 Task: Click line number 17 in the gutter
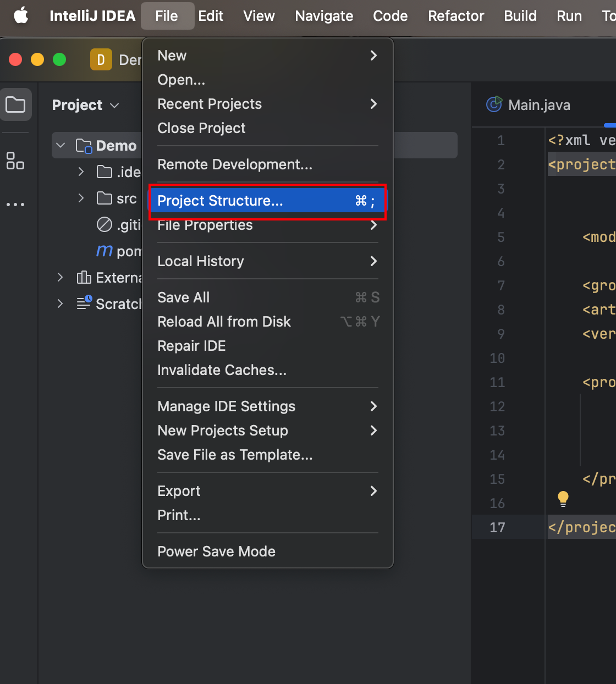point(497,527)
